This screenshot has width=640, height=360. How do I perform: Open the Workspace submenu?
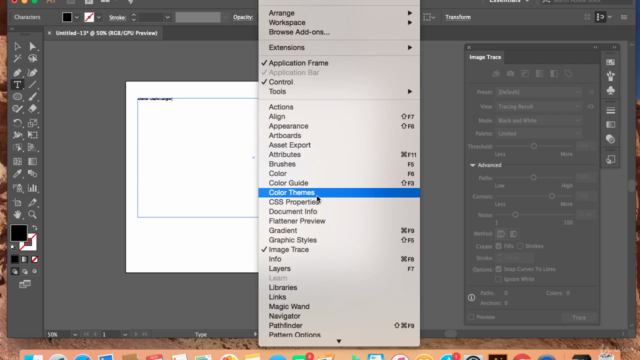pyautogui.click(x=339, y=22)
